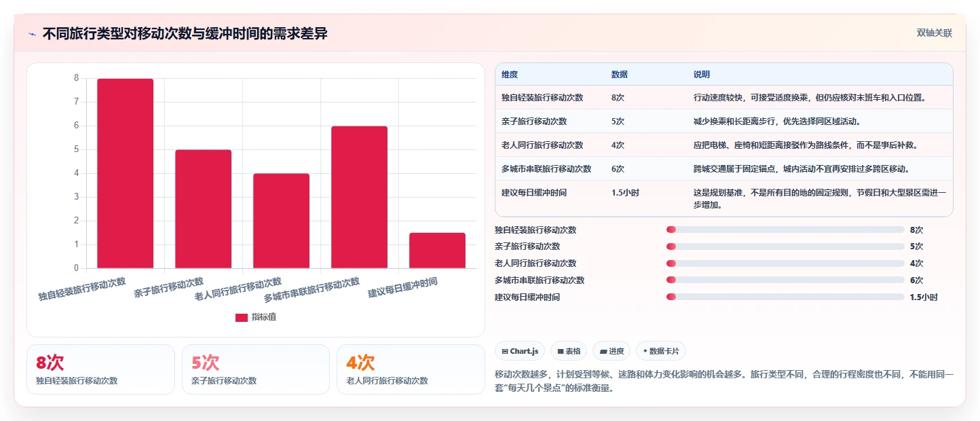Click the 指标值 red legend swatch
This screenshot has width=980, height=421.
[x=242, y=317]
